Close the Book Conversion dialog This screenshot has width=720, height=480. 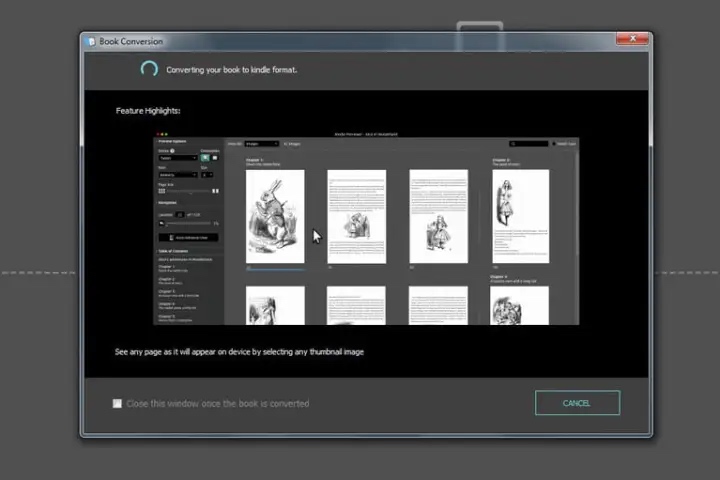(632, 39)
